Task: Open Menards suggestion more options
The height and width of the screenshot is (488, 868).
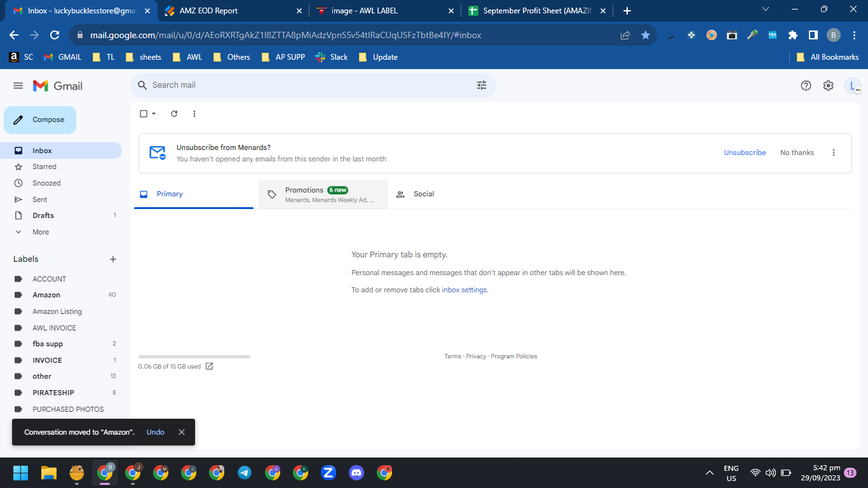Action: click(x=834, y=152)
